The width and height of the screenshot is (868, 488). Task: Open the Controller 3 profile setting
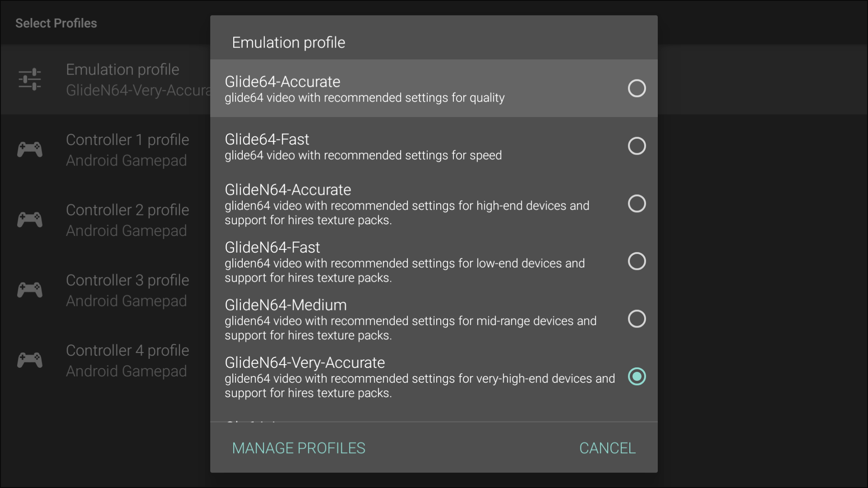coord(127,290)
